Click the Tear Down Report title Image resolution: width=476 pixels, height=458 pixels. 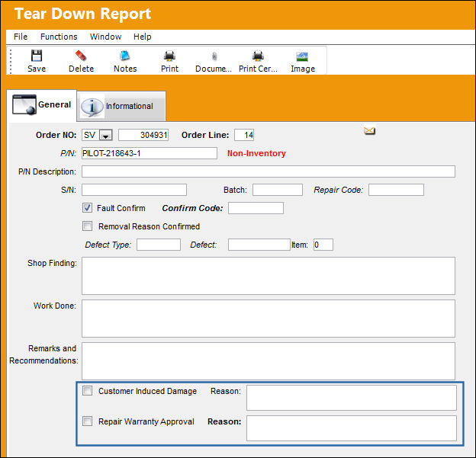[82, 14]
